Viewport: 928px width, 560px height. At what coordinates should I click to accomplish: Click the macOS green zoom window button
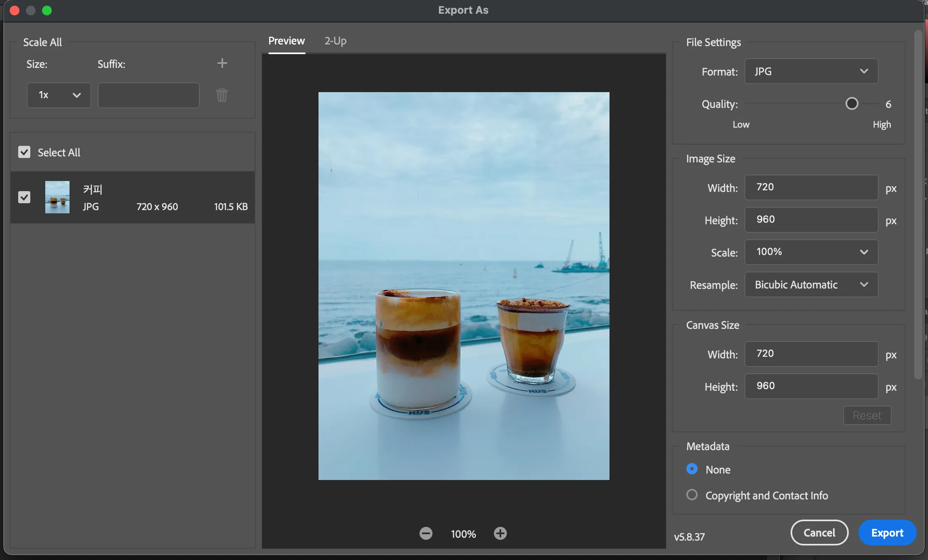coord(47,11)
